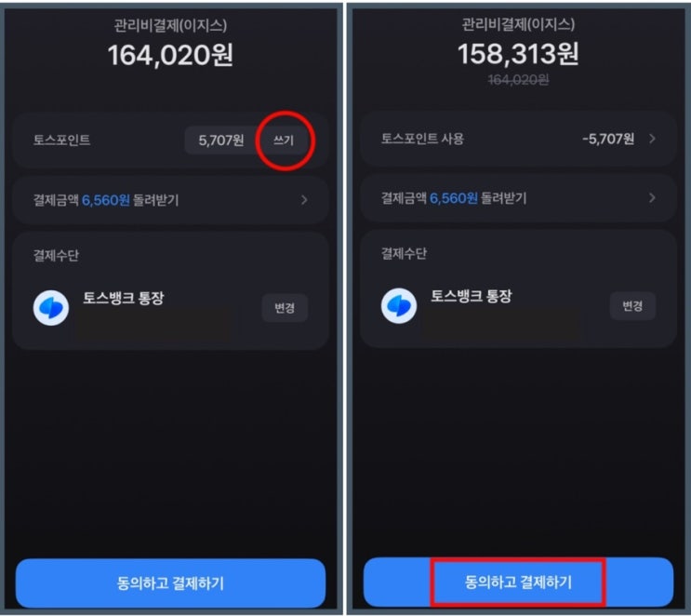Screen dimensions: 691x616
Task: Click the chevron next to -5,707원
Action: [x=652, y=139]
